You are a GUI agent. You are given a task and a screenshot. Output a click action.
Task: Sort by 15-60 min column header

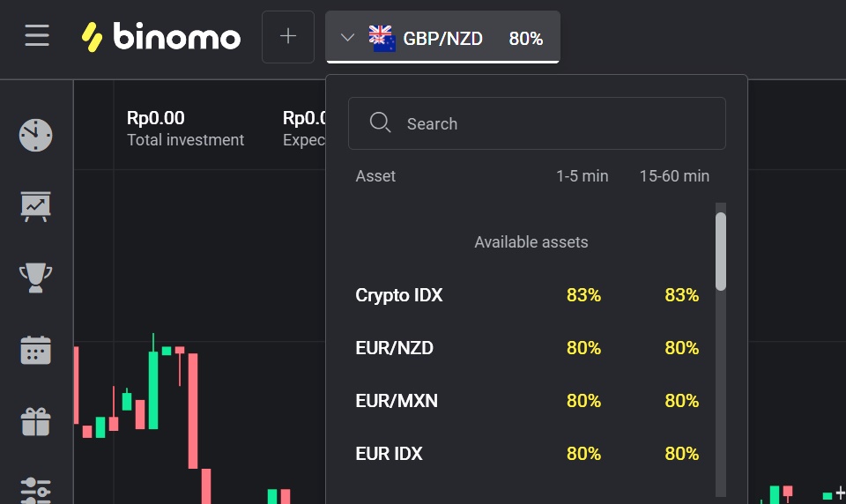pos(674,176)
